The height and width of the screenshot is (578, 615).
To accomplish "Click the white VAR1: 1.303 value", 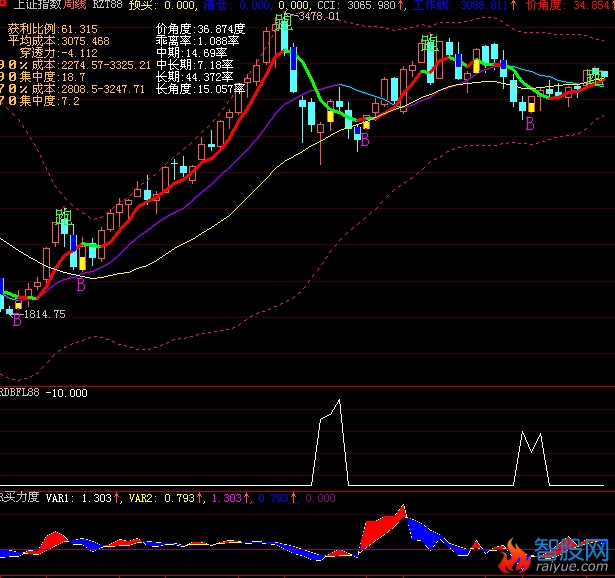I will [x=83, y=498].
